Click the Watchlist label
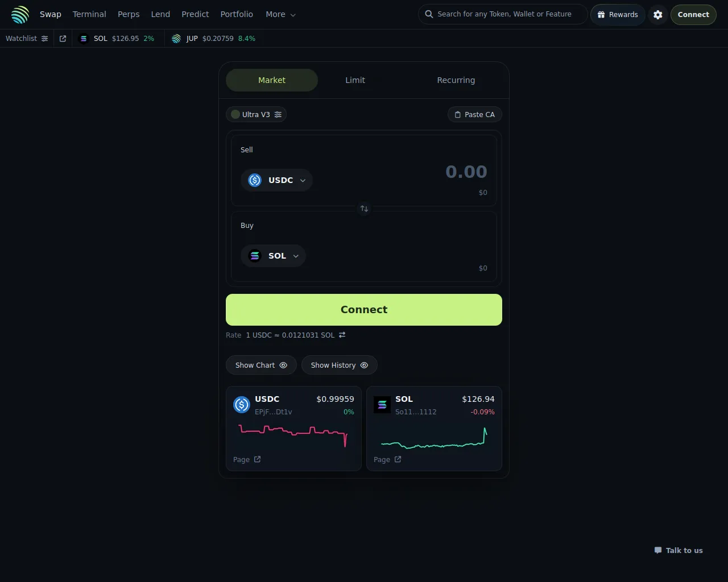Image resolution: width=728 pixels, height=582 pixels. point(21,39)
